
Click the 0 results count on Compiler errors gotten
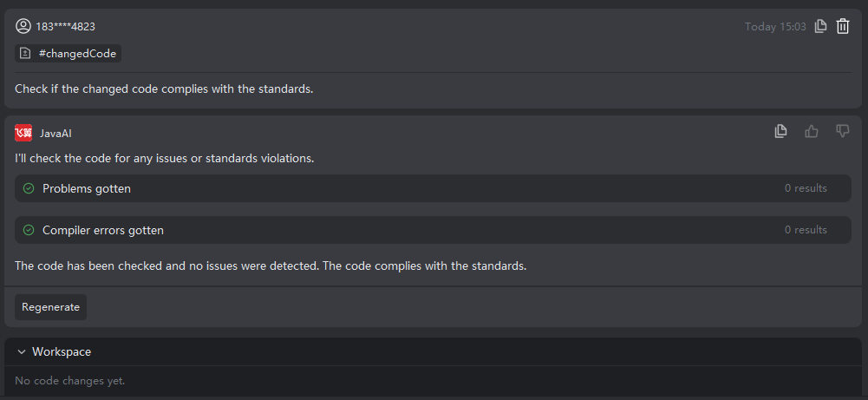(x=806, y=230)
